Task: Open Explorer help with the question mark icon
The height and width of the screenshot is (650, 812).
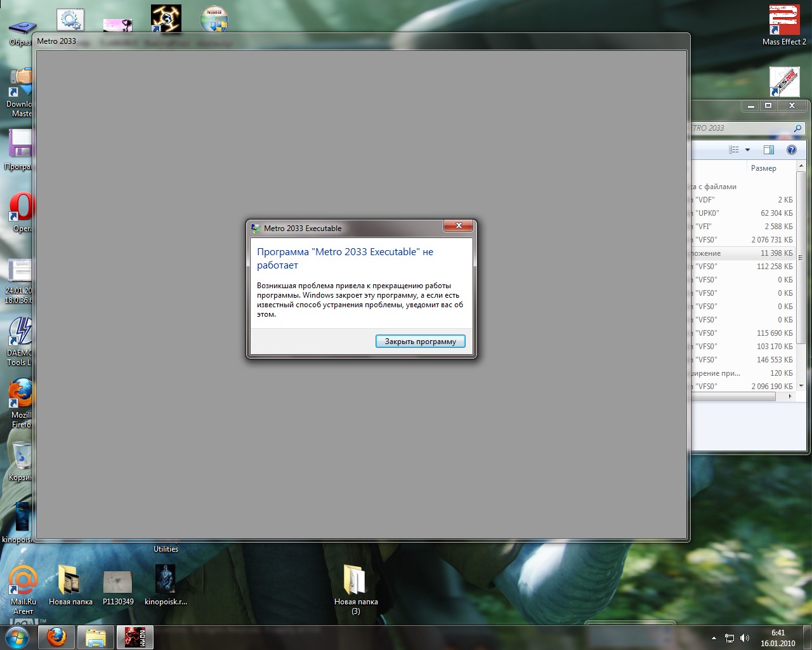Action: pyautogui.click(x=792, y=150)
